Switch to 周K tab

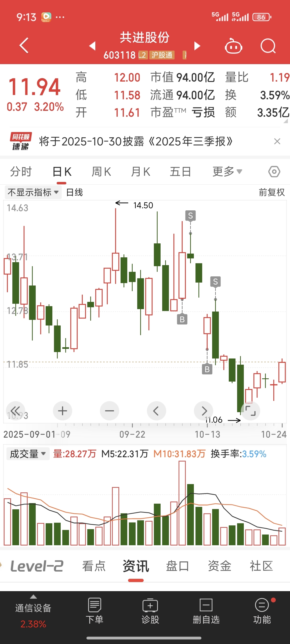[x=101, y=172]
